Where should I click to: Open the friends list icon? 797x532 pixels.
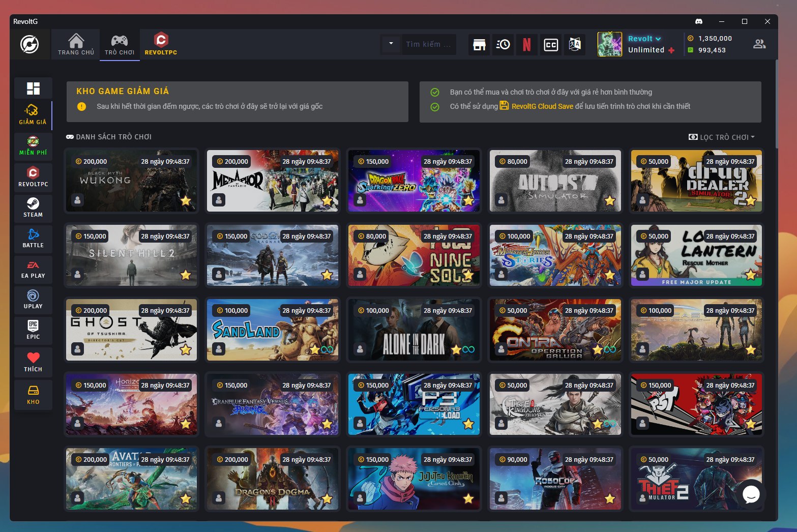pos(759,44)
